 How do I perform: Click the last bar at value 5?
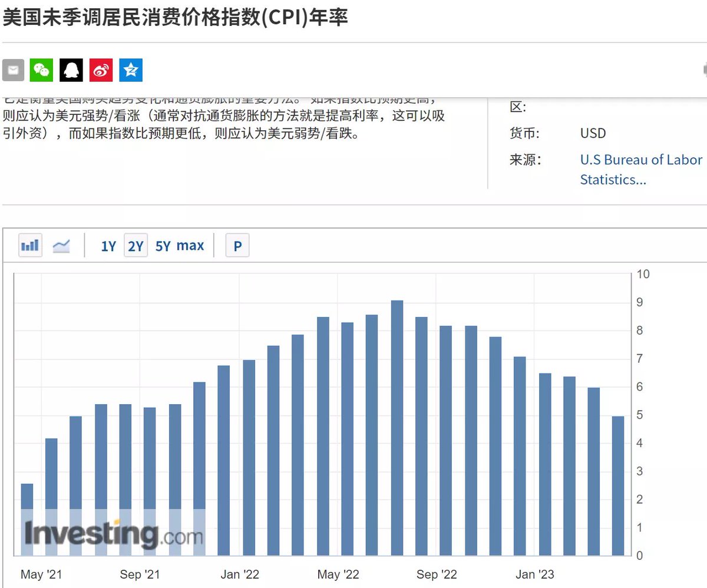618,486
